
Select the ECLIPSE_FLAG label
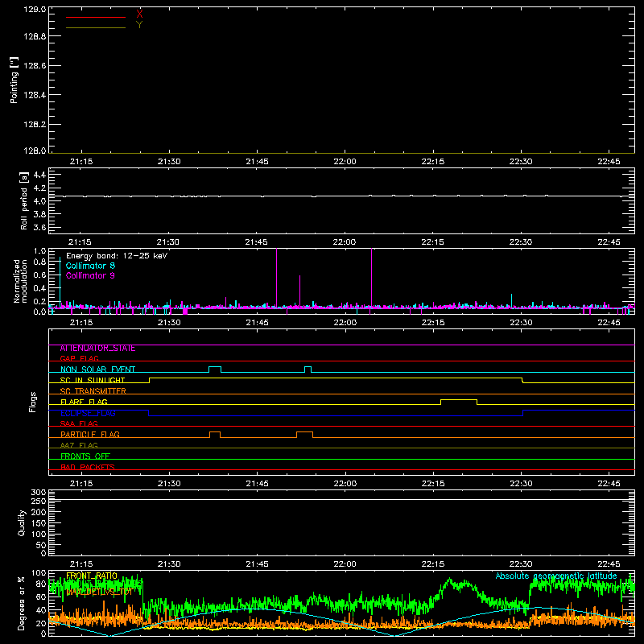(x=88, y=413)
